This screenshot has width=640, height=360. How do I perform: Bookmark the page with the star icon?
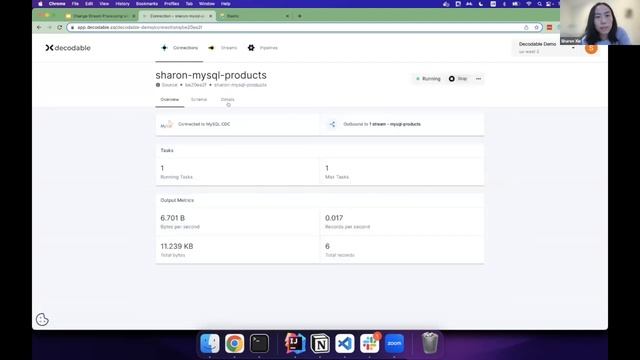point(536,27)
